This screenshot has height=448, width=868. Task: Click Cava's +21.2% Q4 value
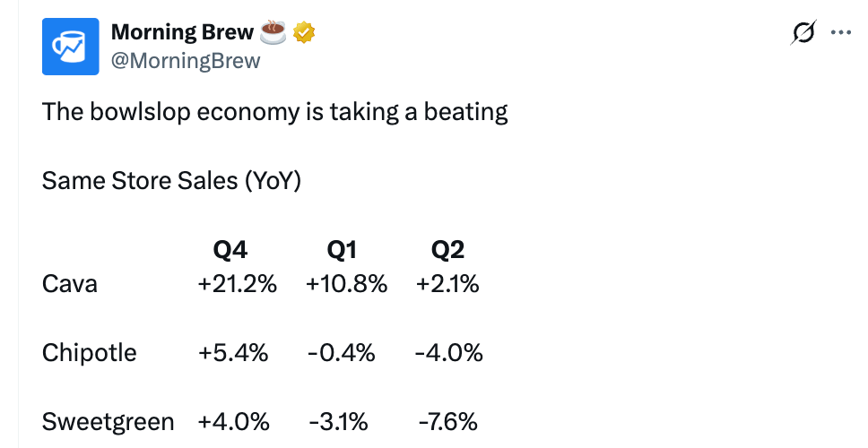(x=238, y=284)
